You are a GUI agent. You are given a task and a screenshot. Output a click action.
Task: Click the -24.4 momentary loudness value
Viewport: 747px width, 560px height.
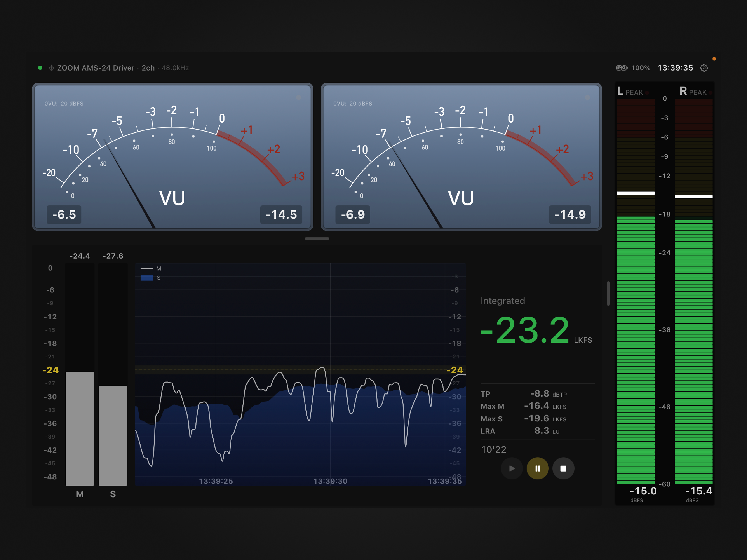tap(80, 256)
